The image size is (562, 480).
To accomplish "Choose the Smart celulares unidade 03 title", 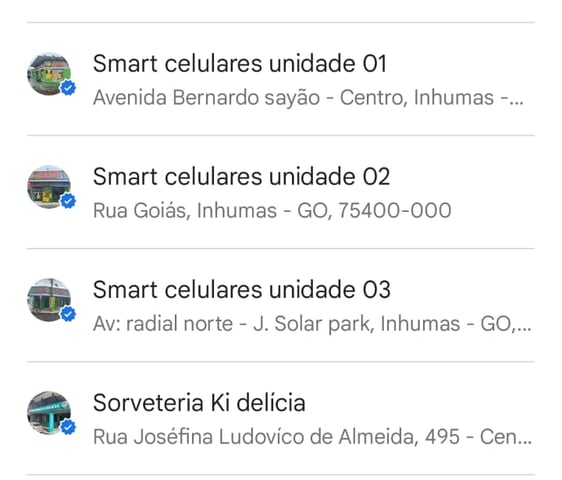I will click(x=242, y=290).
